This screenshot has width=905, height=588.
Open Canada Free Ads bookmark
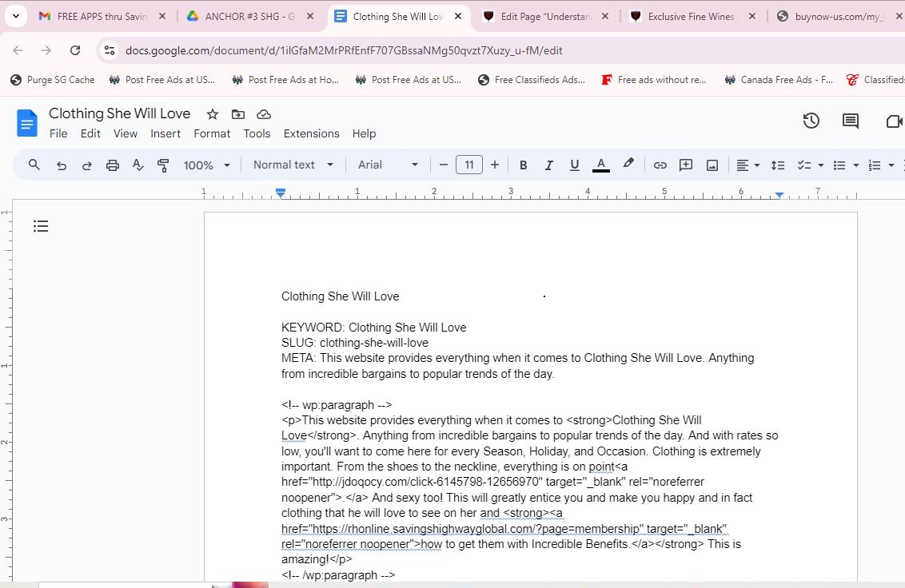[x=779, y=80]
